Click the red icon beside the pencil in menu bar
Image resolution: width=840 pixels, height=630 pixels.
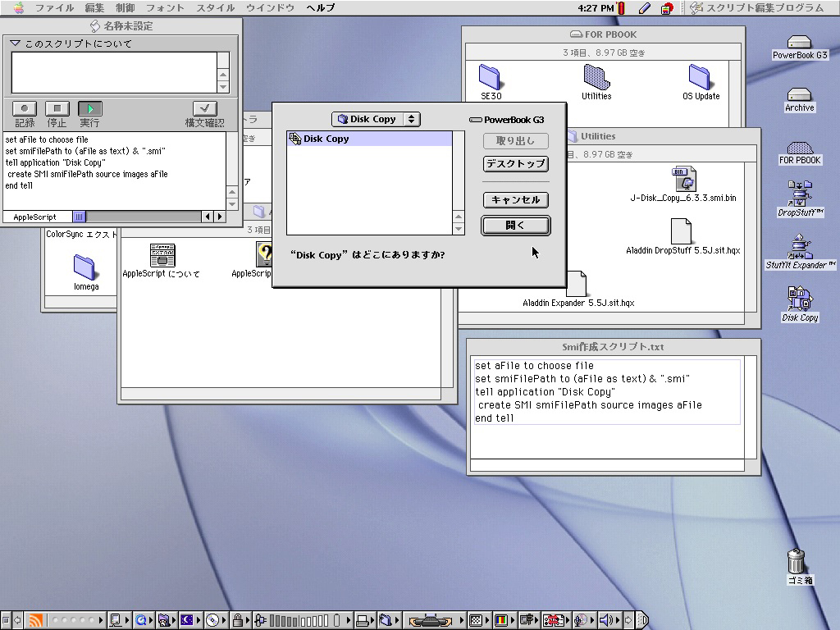(x=667, y=8)
